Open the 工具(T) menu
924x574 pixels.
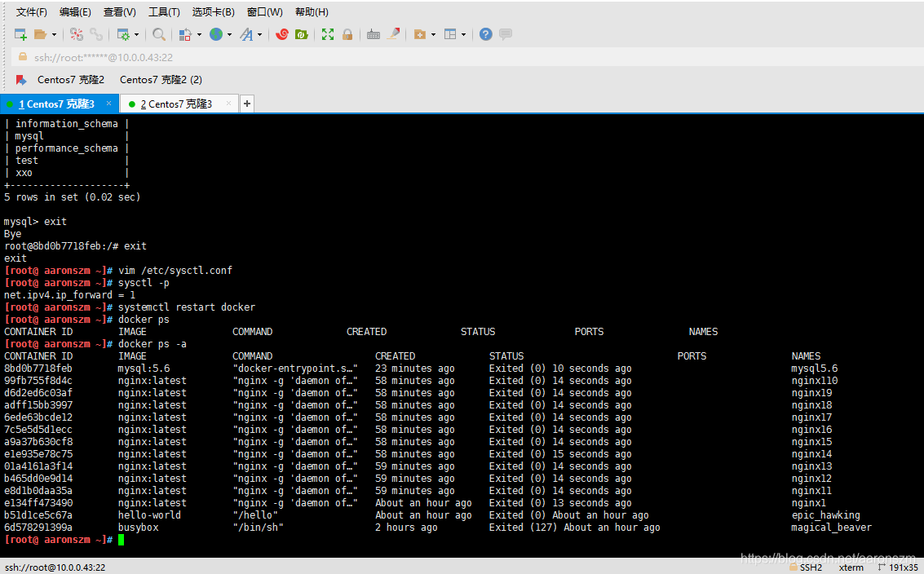tap(164, 11)
